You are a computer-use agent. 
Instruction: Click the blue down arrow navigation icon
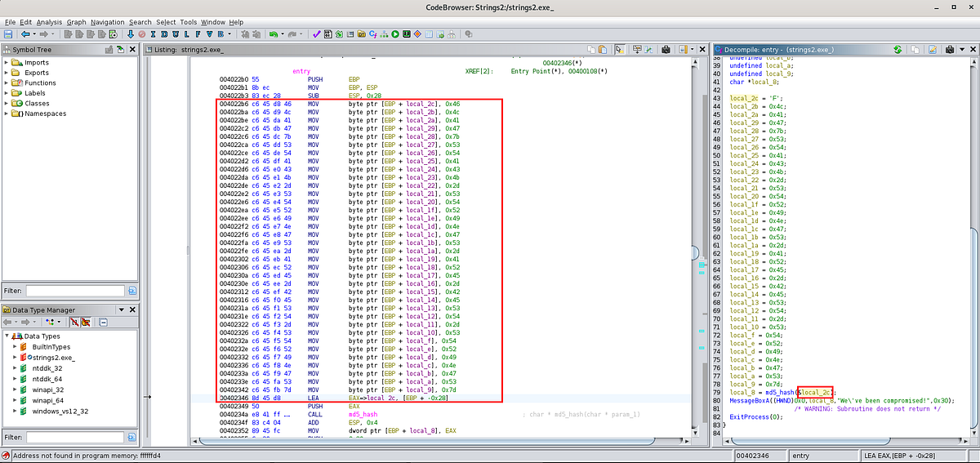[131, 34]
